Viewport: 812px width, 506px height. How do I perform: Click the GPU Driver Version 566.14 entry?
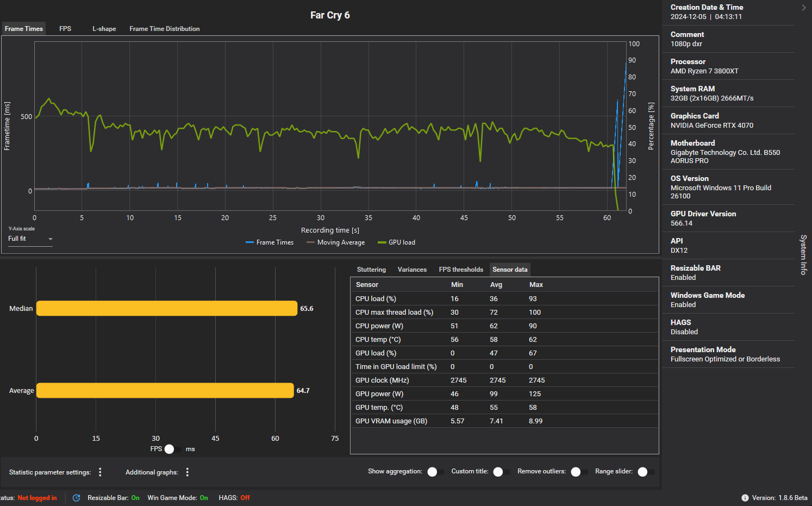coord(728,218)
